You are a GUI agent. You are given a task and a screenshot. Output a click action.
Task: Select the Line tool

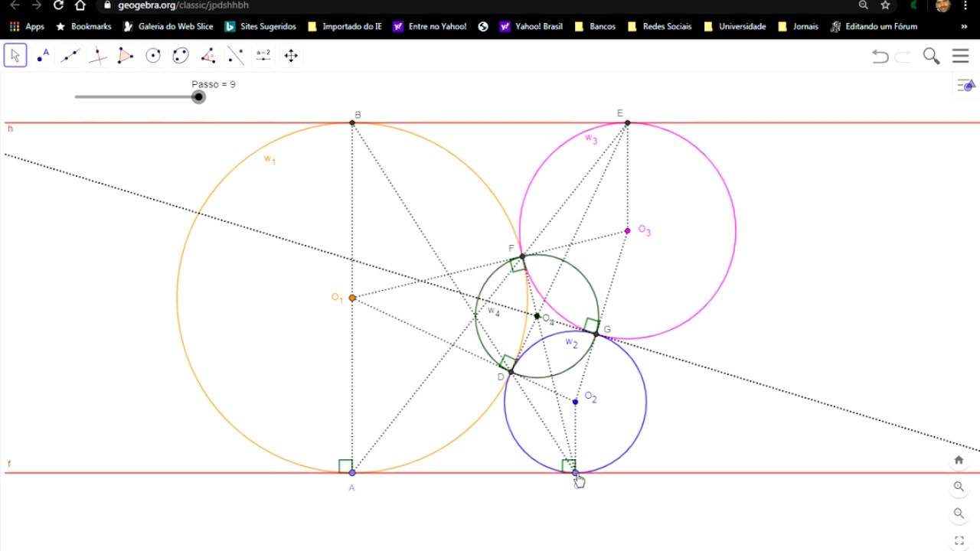(x=70, y=55)
